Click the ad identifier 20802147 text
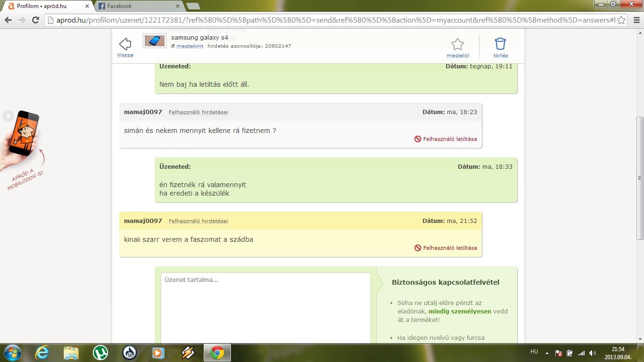Screen dimensions: 644x362 pyautogui.click(x=278, y=46)
